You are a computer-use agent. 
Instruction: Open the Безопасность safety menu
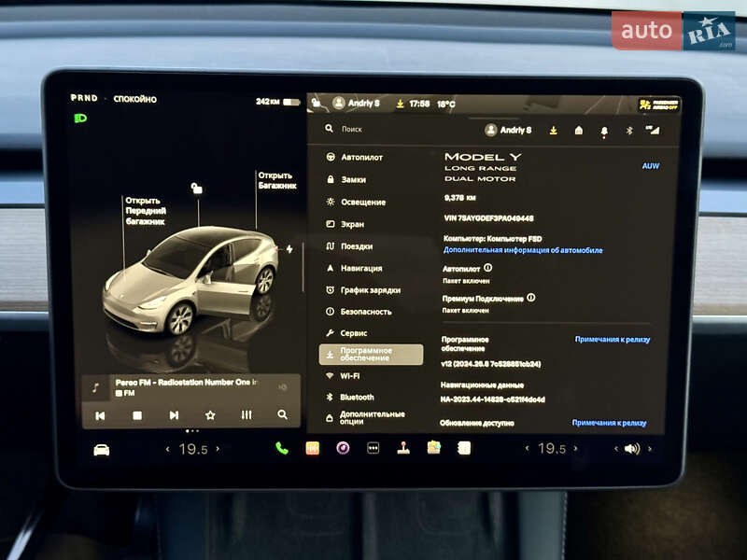tap(359, 312)
